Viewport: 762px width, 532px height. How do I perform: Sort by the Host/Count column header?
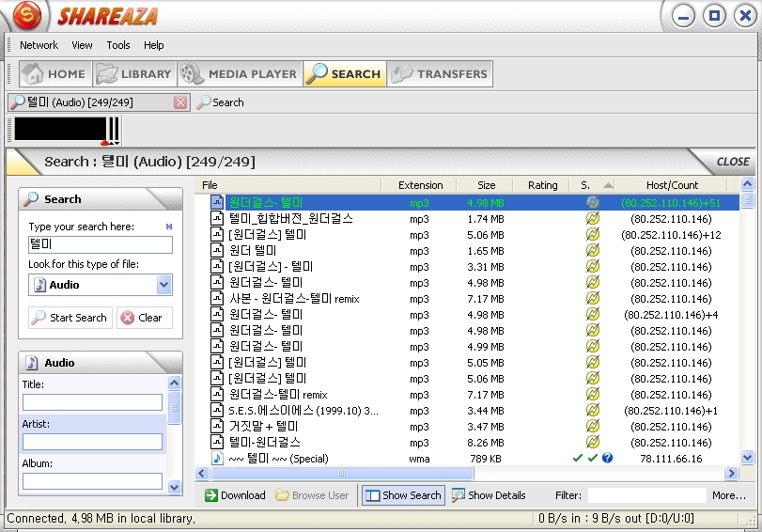[672, 185]
